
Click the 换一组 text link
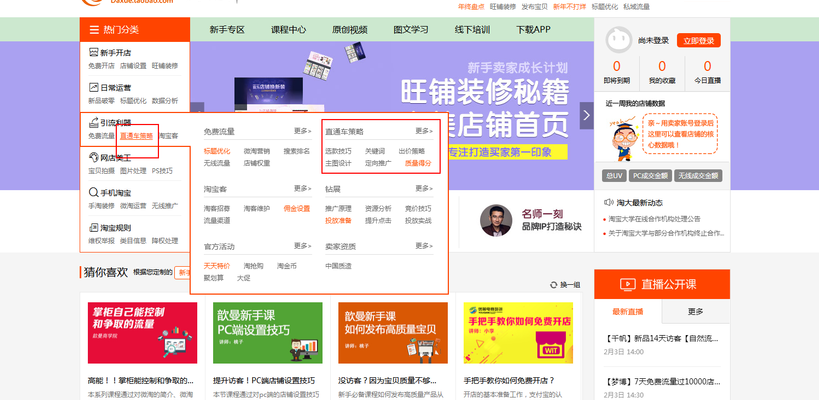click(x=570, y=285)
